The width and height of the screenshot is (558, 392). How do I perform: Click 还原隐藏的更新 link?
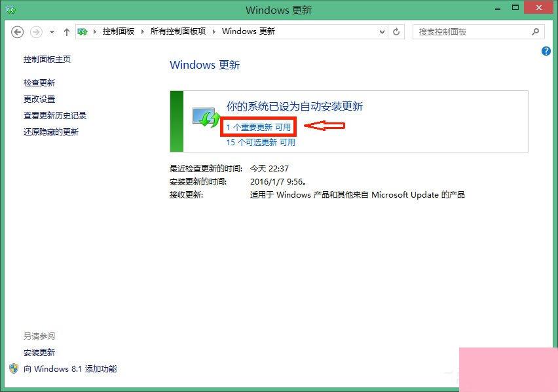coord(51,132)
